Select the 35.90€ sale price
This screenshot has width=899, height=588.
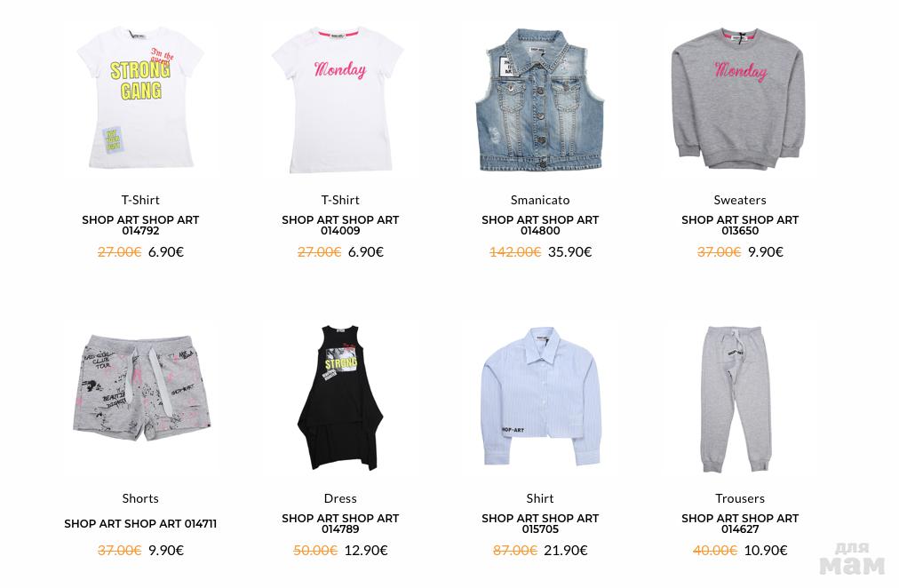(570, 252)
